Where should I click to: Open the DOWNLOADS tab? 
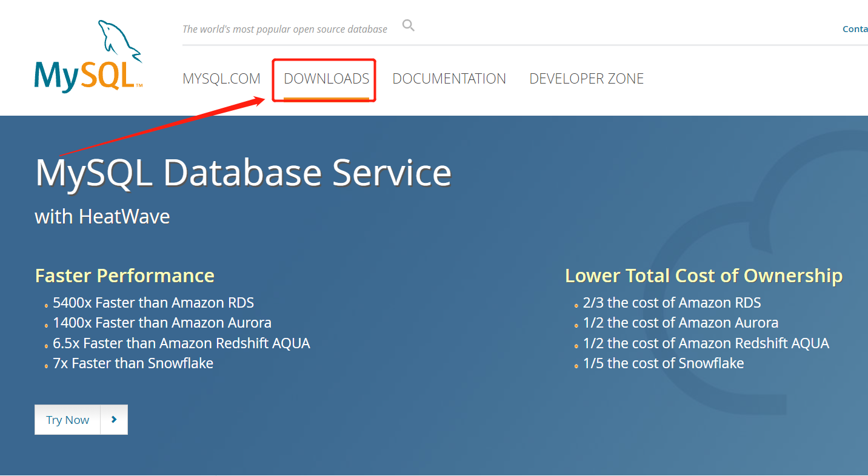(x=326, y=79)
